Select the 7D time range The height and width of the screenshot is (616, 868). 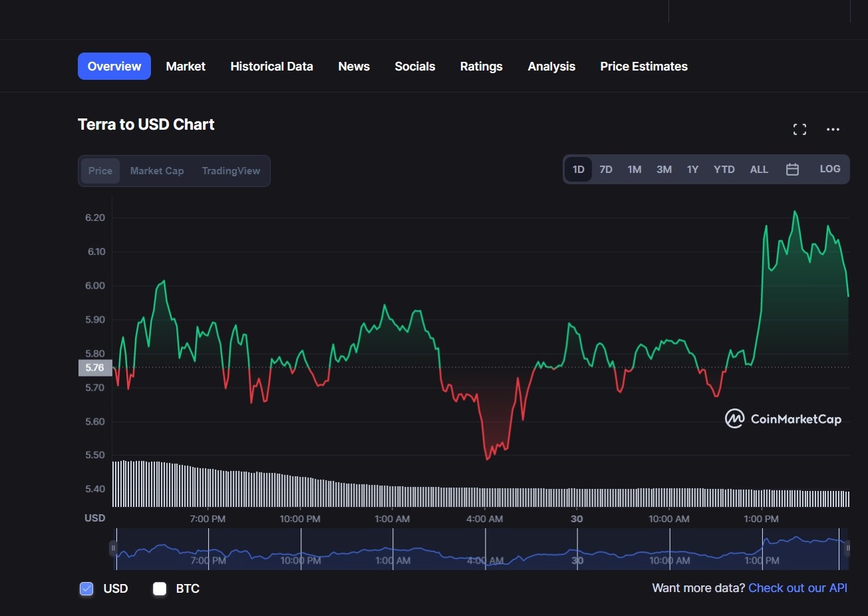click(x=606, y=170)
